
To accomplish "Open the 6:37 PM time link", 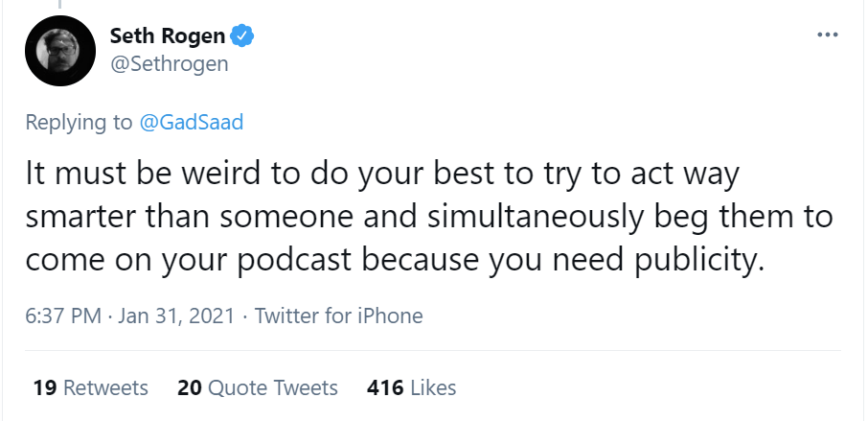I will (64, 316).
